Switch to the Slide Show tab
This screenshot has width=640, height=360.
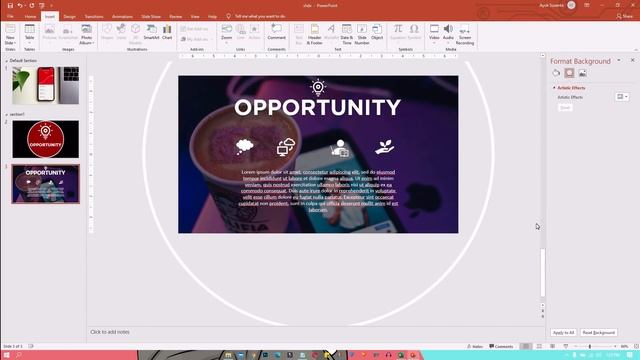pos(151,16)
